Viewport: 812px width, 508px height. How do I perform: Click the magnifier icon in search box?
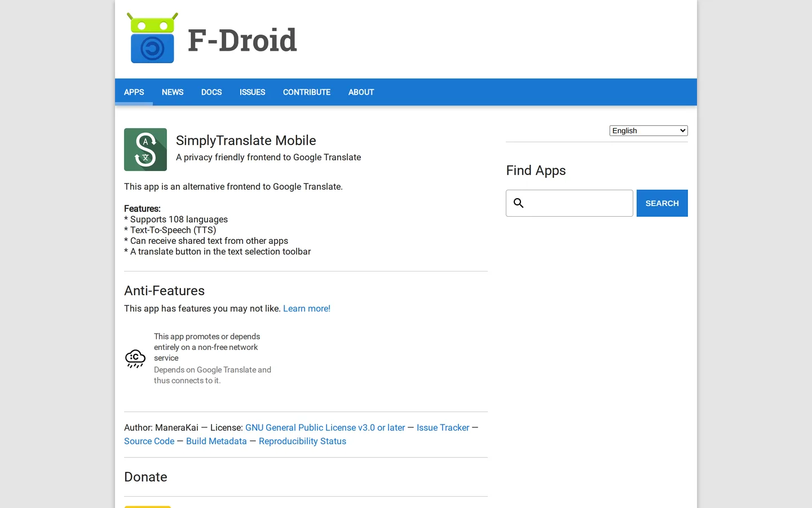519,203
